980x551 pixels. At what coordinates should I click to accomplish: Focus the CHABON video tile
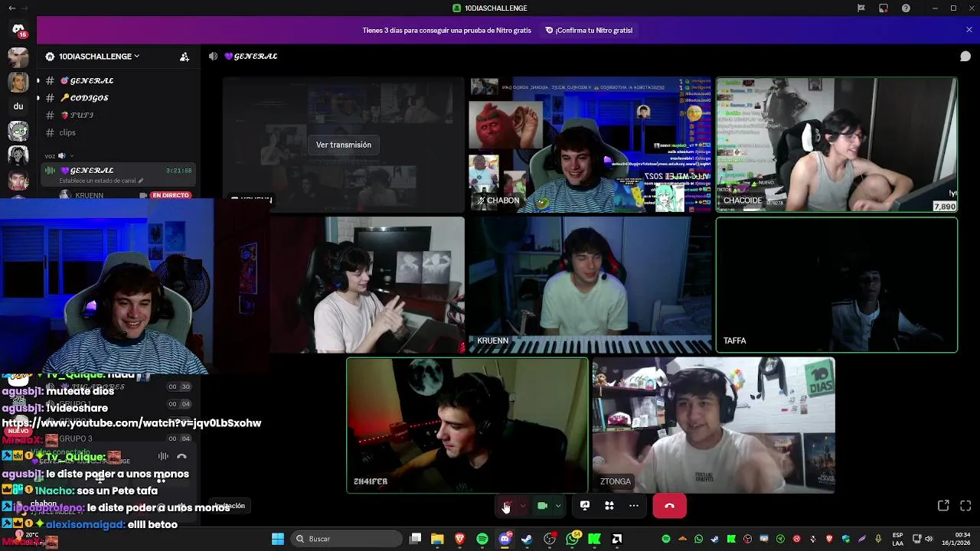(590, 145)
